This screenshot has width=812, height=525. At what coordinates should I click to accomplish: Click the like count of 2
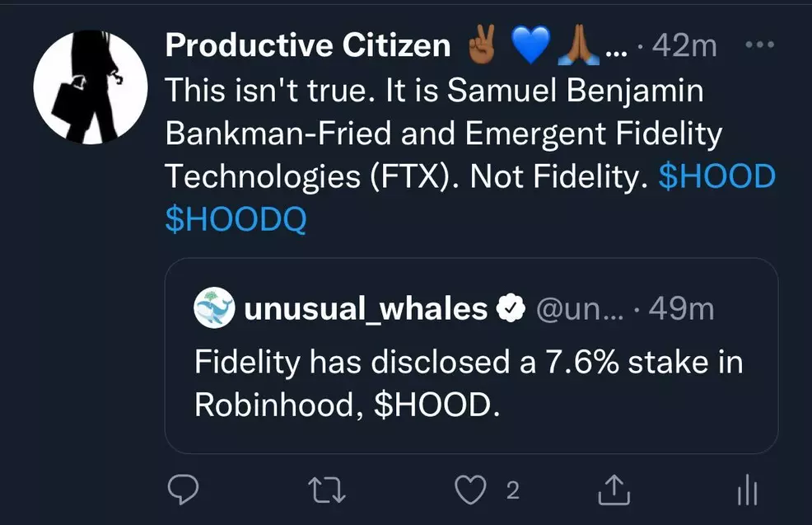512,492
